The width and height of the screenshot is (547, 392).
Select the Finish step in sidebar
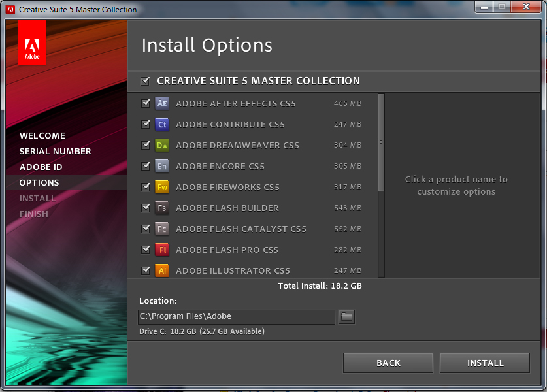tap(34, 214)
